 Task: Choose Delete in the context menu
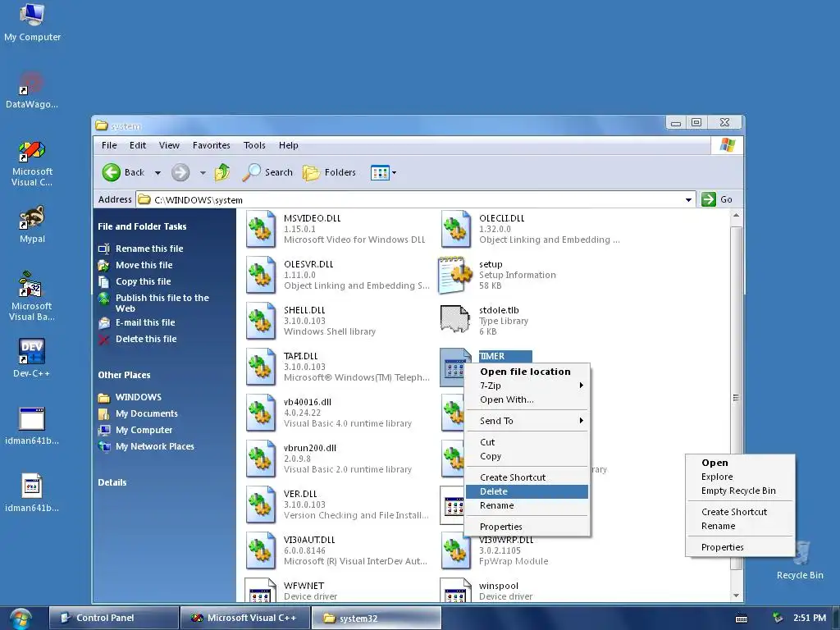point(527,491)
